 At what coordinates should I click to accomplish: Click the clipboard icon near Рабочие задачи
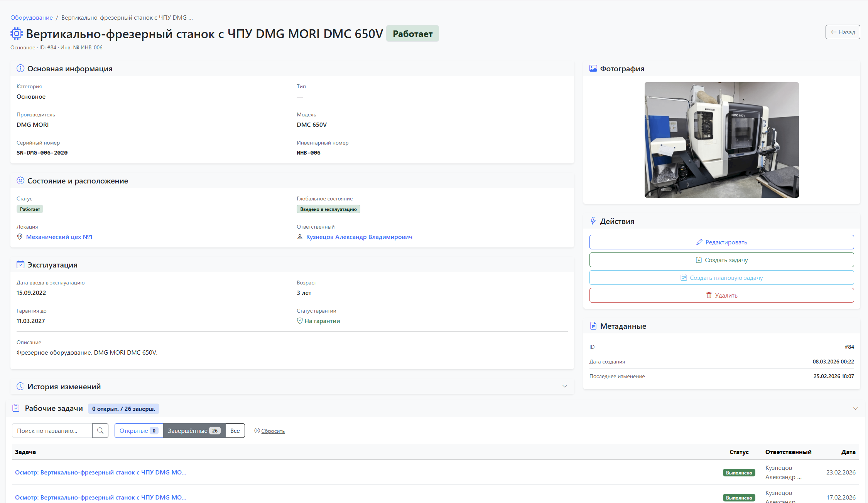pyautogui.click(x=16, y=408)
